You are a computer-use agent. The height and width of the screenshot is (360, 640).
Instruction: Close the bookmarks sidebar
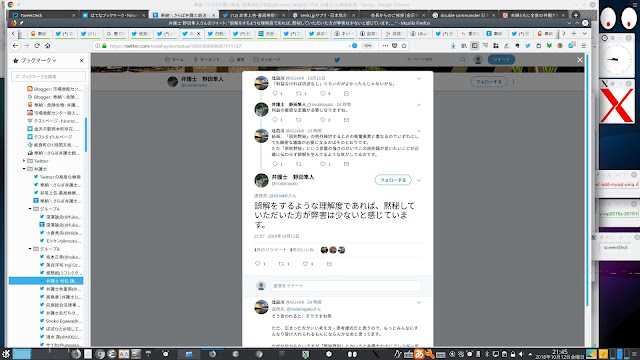[x=81, y=60]
